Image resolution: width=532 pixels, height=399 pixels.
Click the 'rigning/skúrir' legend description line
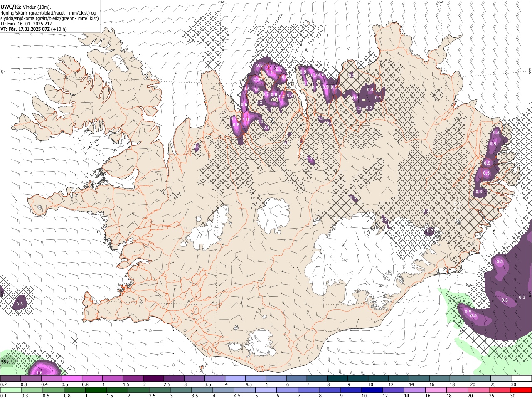tap(48, 12)
